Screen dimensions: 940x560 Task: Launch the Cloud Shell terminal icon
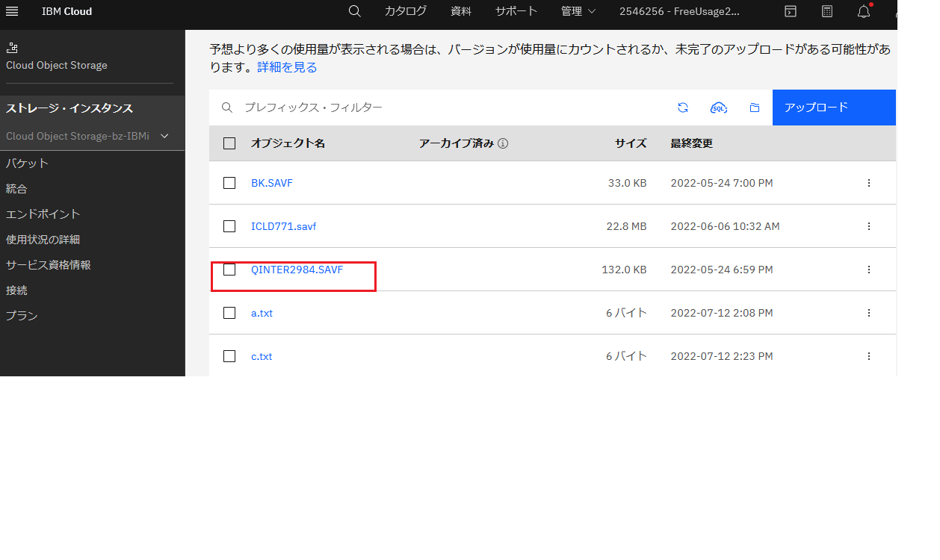pyautogui.click(x=790, y=11)
